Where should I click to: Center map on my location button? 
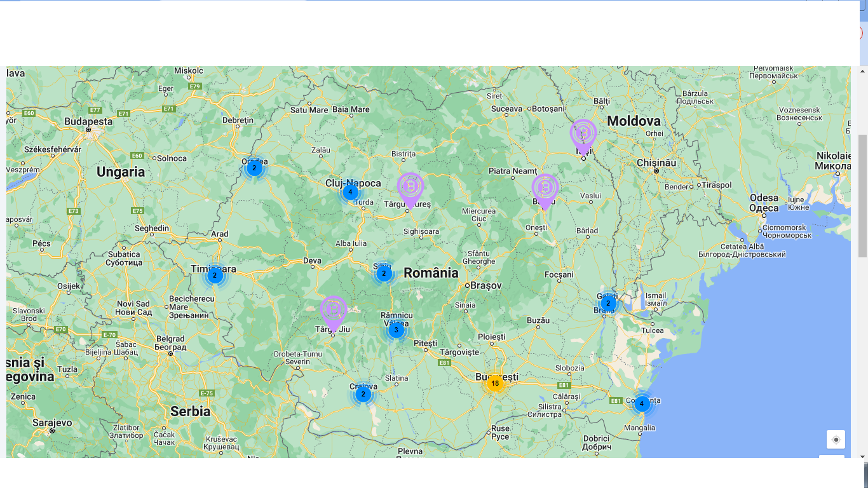(836, 440)
